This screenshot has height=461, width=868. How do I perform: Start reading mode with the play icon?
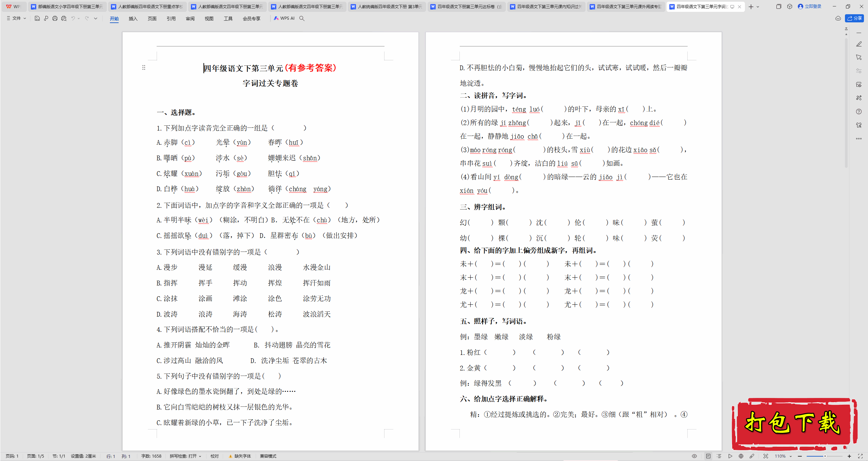(730, 456)
